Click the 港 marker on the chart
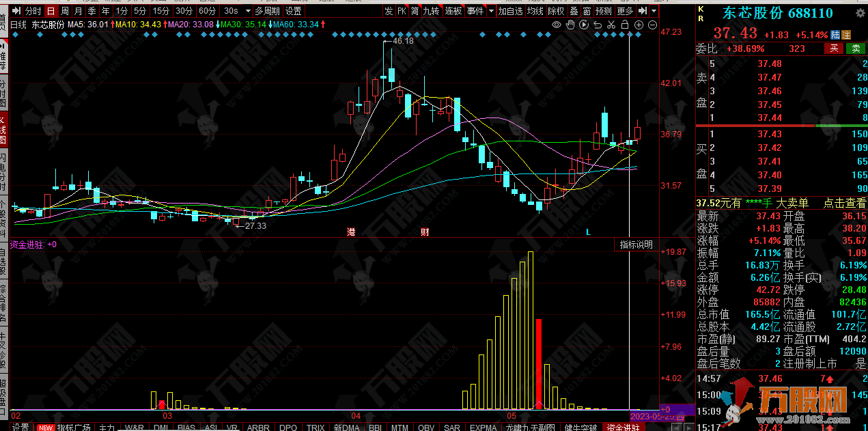 click(351, 232)
